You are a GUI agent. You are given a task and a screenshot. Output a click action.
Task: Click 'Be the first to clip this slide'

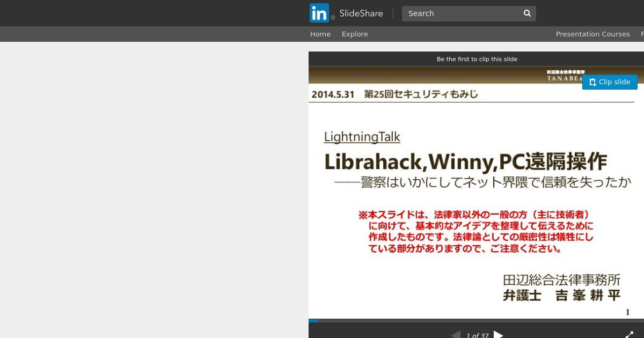point(477,59)
